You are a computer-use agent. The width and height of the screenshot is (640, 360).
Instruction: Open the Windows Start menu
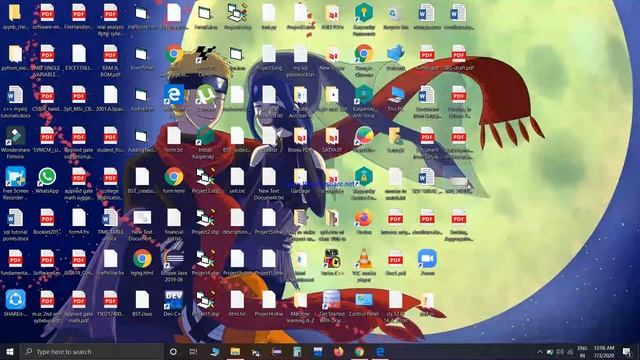(x=10, y=351)
